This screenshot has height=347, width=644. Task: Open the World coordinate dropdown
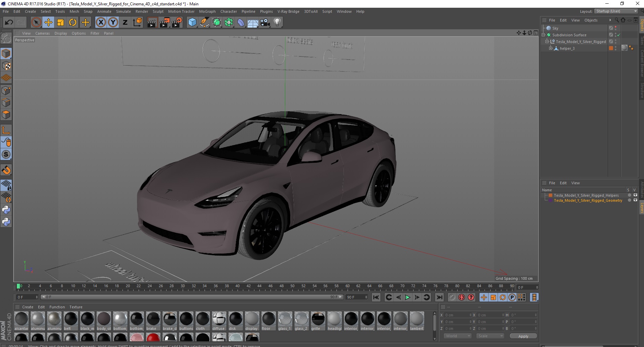pos(458,336)
